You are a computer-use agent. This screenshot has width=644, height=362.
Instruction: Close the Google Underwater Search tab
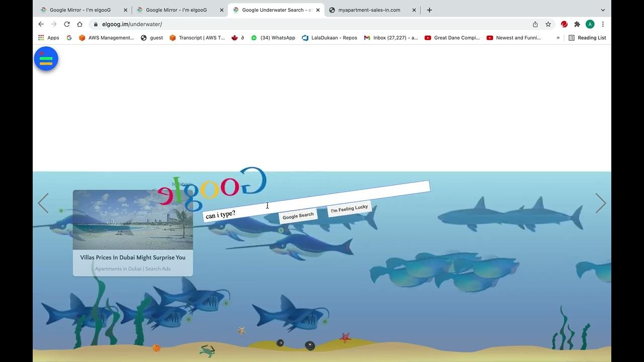(318, 10)
